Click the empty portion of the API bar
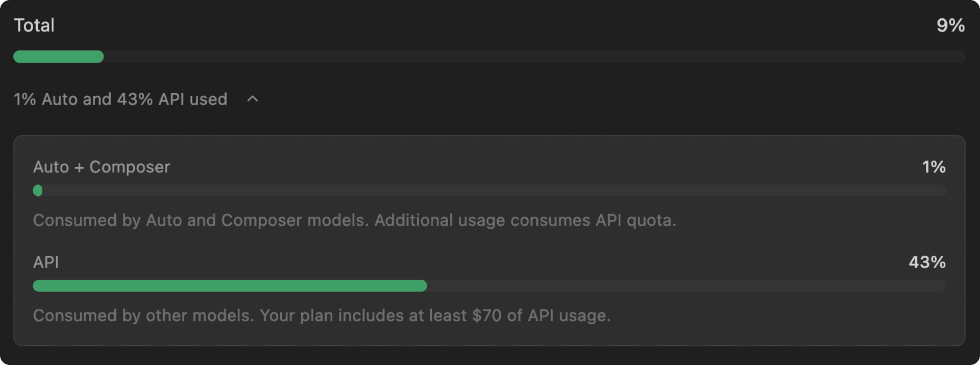The image size is (980, 365). [689, 286]
